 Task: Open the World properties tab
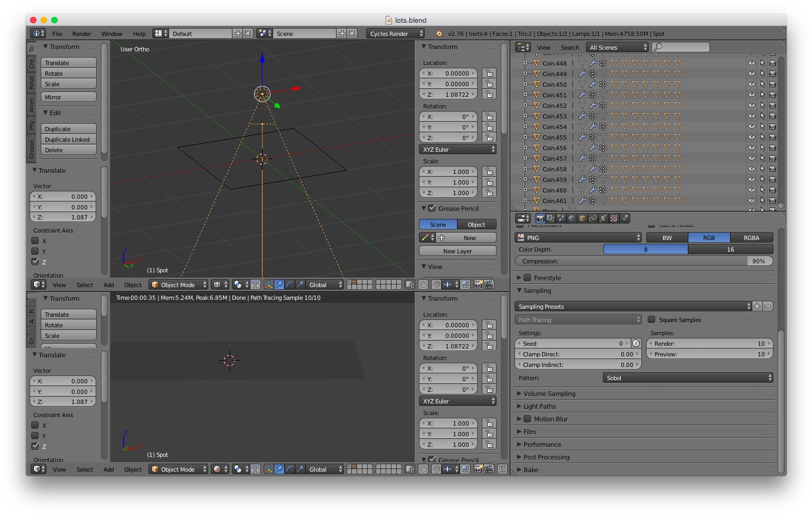coord(572,218)
